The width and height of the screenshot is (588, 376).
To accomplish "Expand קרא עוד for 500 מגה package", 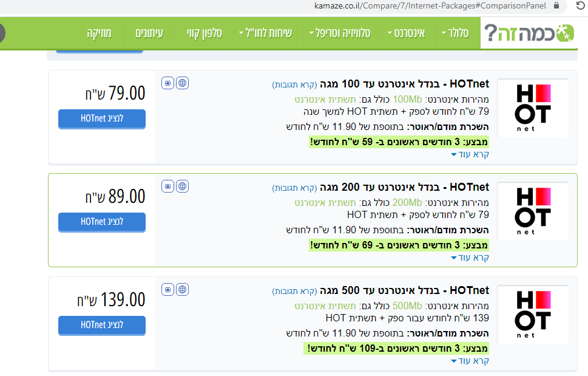I will coord(470,361).
